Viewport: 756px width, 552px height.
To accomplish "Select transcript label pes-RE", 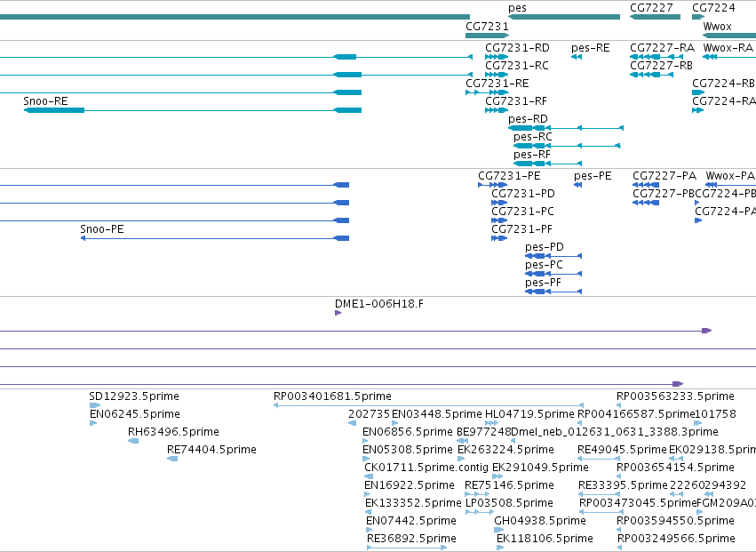I will click(591, 48).
